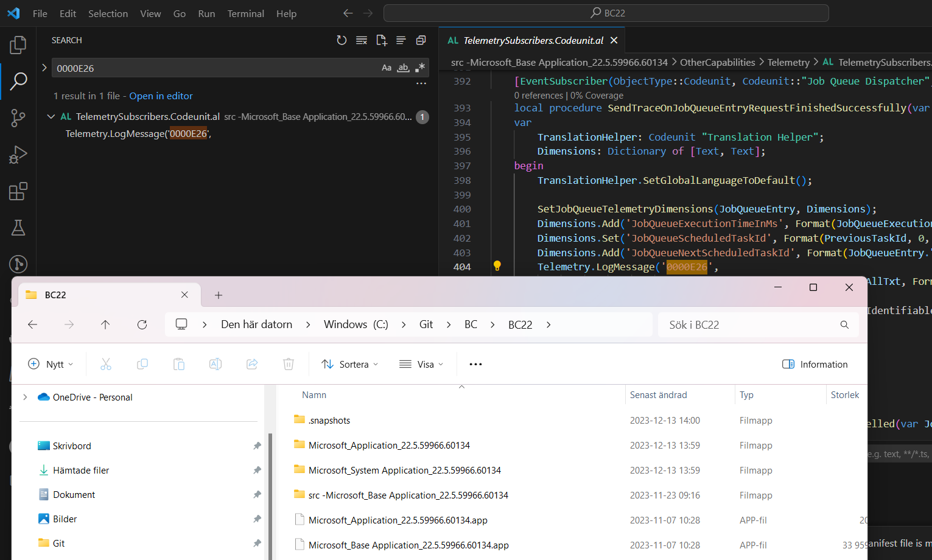Image resolution: width=932 pixels, height=560 pixels.
Task: Collapse the TelemetrySubscribers.Codeunit.al search result
Action: coord(51,116)
